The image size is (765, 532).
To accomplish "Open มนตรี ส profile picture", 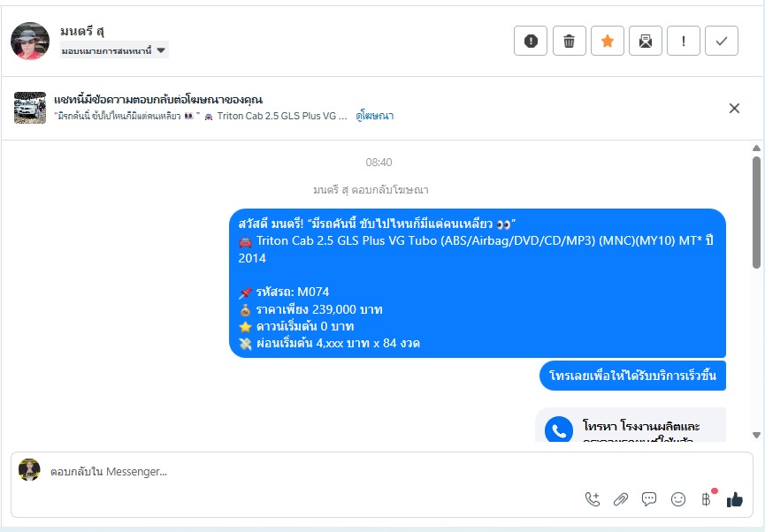I will [30, 41].
